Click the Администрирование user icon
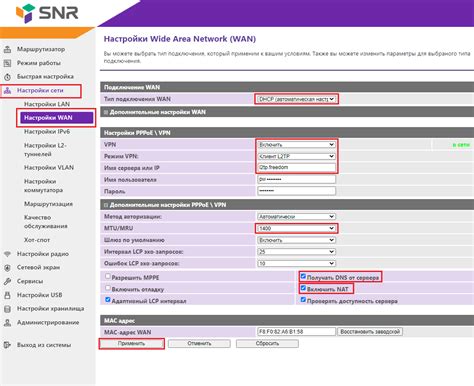Screen dimensions: 474x386 coord(7,323)
